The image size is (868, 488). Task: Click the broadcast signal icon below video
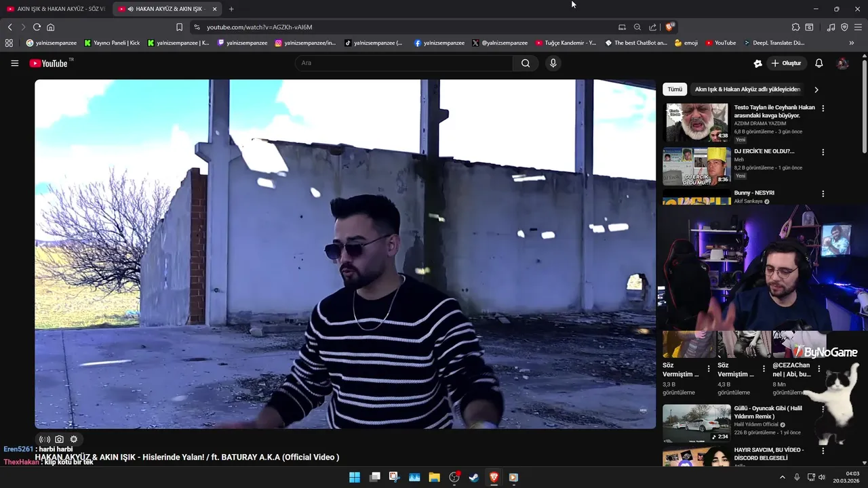pos(45,439)
